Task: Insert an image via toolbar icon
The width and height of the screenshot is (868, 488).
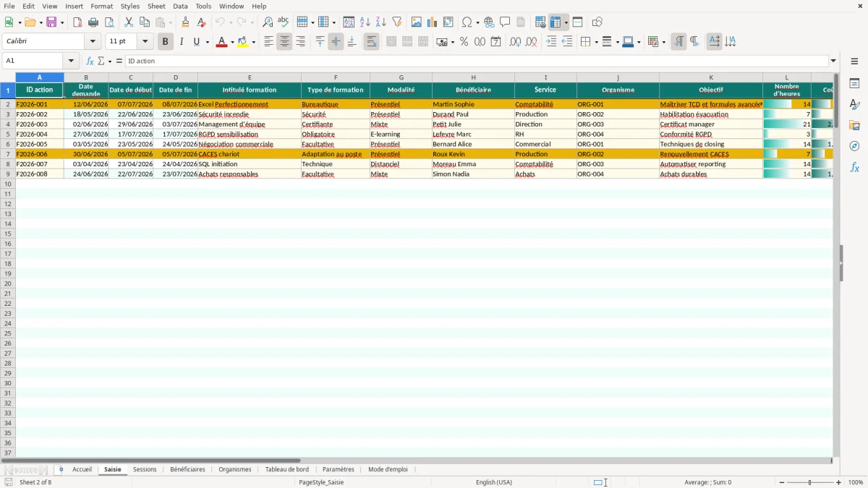Action: pyautogui.click(x=417, y=22)
